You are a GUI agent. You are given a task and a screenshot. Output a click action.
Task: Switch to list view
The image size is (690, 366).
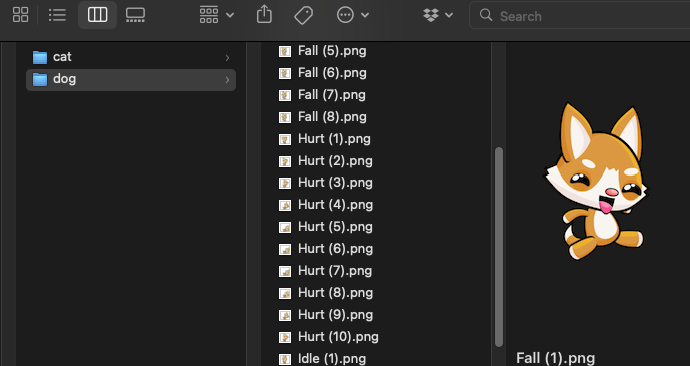(57, 15)
